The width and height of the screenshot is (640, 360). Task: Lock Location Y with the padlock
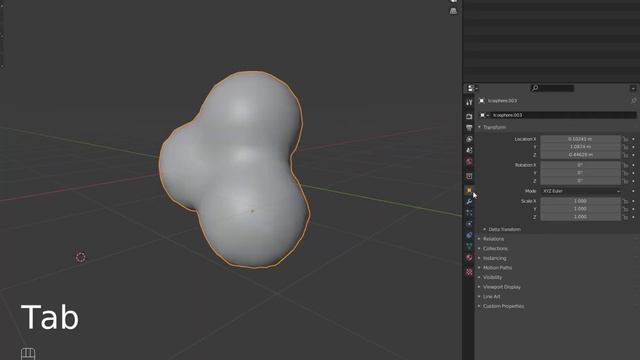(625, 147)
